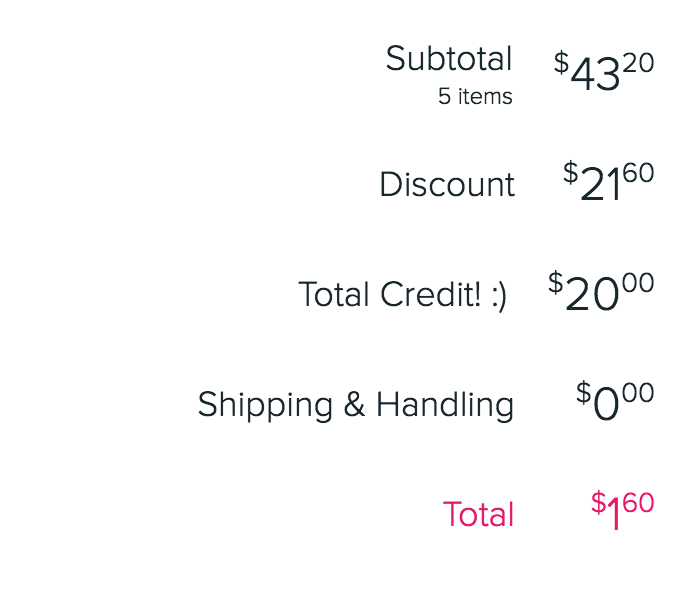Click the superscript 00 in Total Credit
690x594 pixels.
638,282
